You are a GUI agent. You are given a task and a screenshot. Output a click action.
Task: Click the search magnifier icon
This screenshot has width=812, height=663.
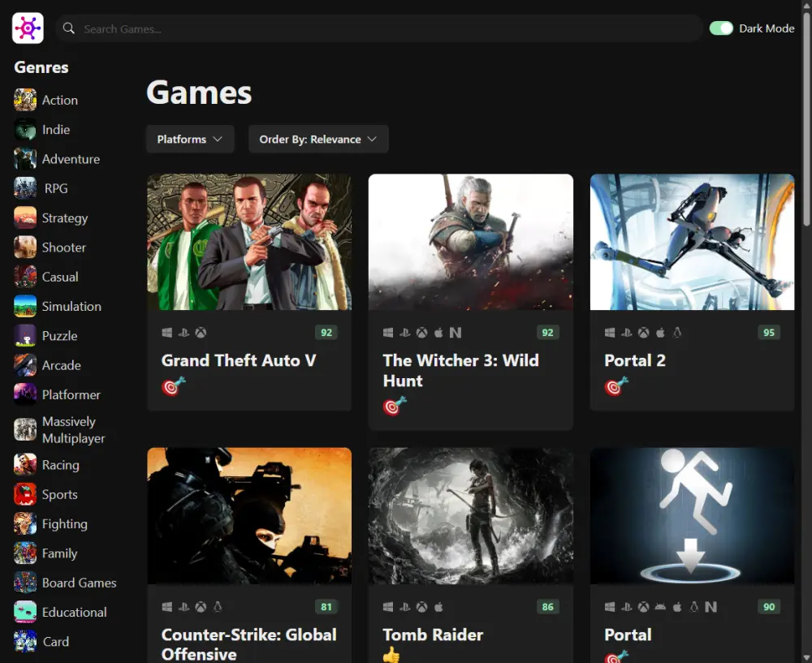pos(69,28)
